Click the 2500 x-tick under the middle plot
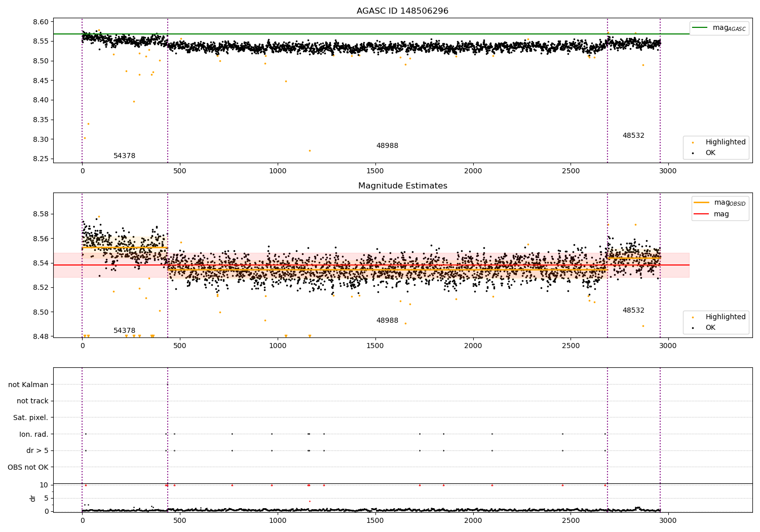760x532 pixels. coord(571,346)
